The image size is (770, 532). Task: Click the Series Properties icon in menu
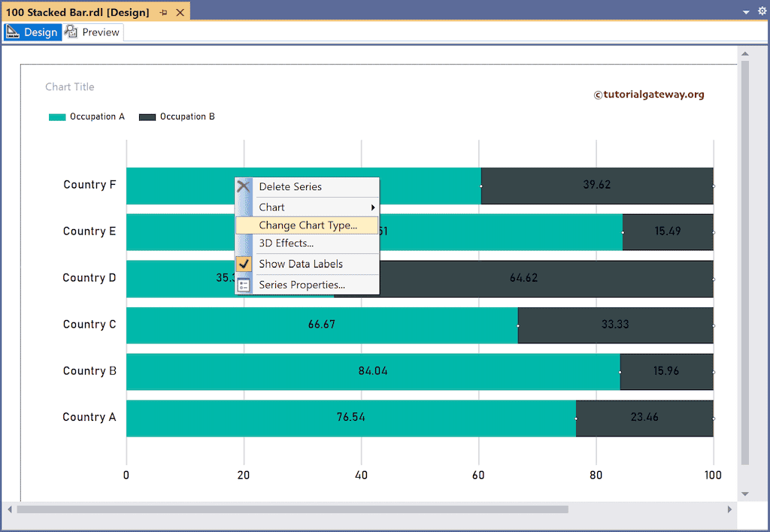[x=244, y=285]
